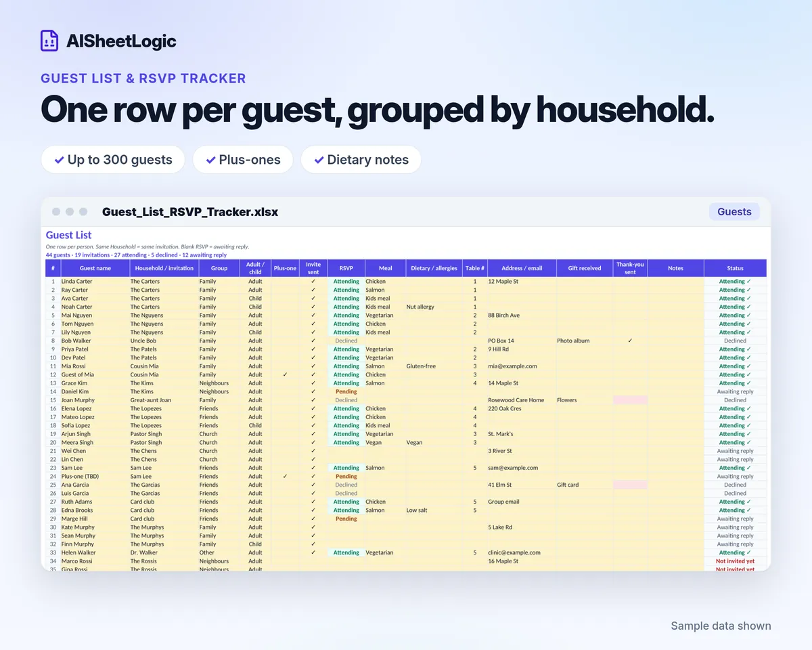The image size is (812, 650).
Task: Click the AISheetLogic logo icon
Action: tap(49, 41)
